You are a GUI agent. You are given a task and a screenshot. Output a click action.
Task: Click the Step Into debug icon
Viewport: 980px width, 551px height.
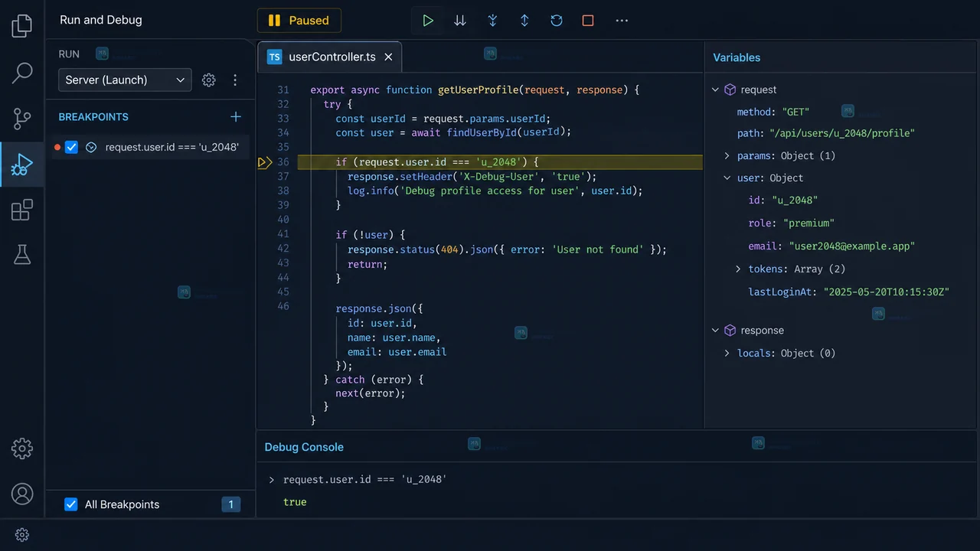(492, 21)
